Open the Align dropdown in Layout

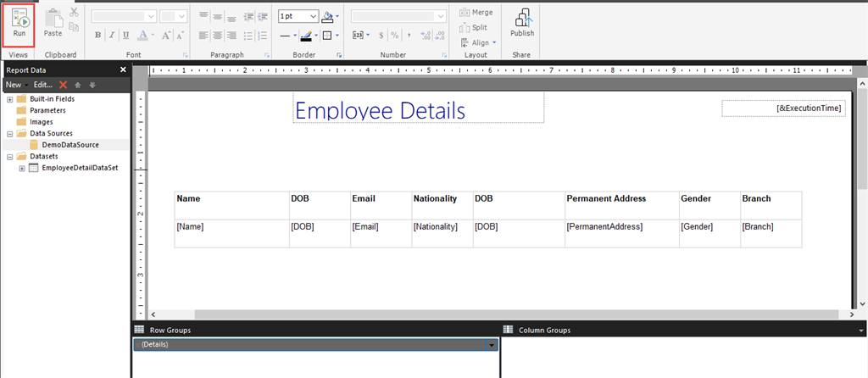[x=478, y=42]
